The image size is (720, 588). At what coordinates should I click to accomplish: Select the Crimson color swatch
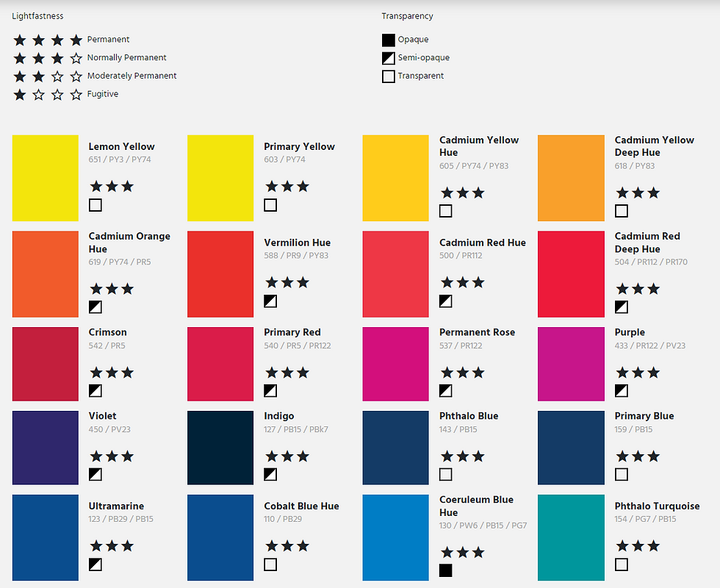(46, 364)
